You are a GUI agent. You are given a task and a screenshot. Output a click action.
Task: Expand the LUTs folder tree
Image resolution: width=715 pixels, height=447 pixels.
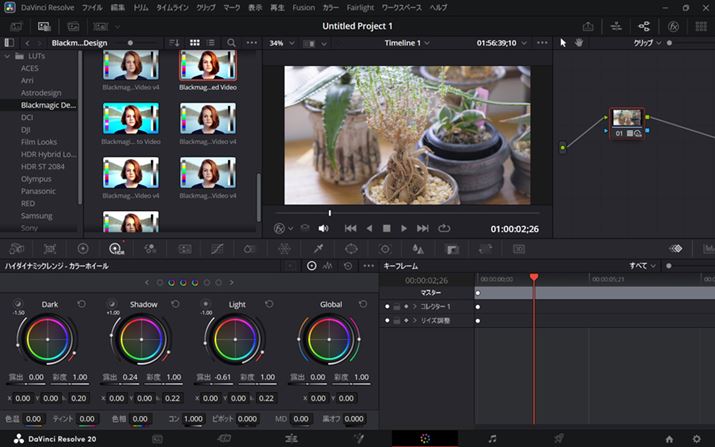8,56
